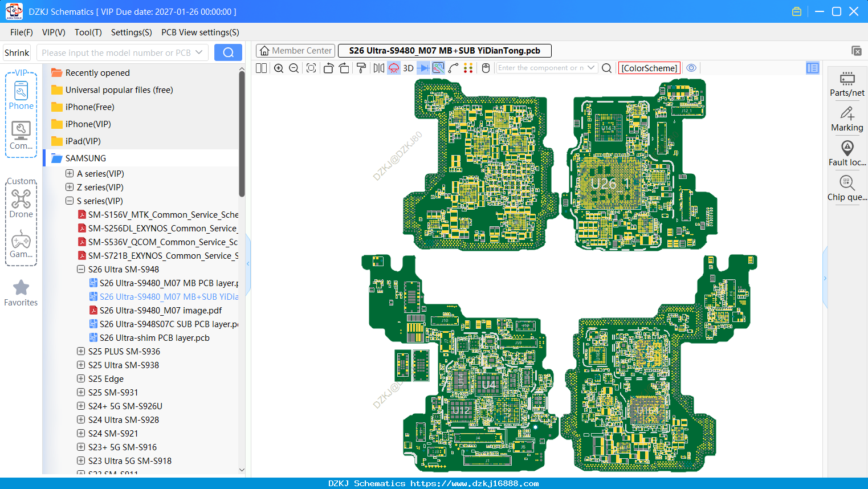Select the Marking tool

point(847,119)
